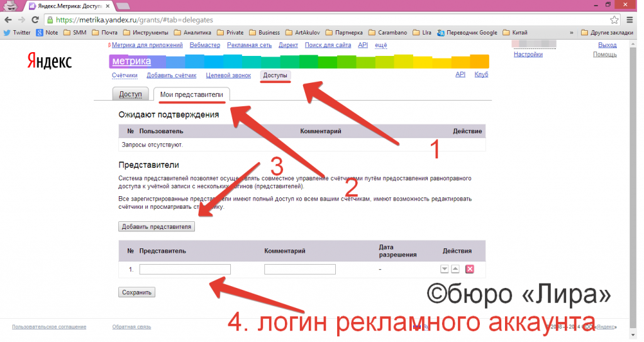
Task: Open the Business bookmarks folder
Action: click(x=265, y=33)
